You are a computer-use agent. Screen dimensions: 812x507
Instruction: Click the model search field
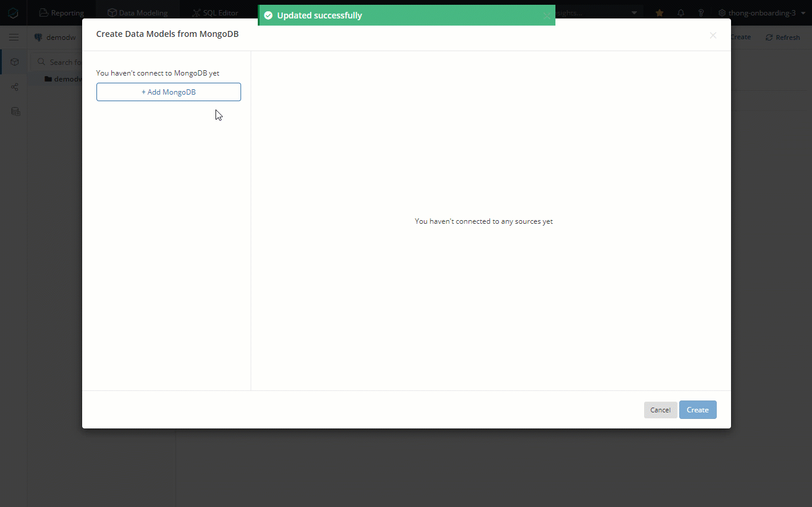60,62
